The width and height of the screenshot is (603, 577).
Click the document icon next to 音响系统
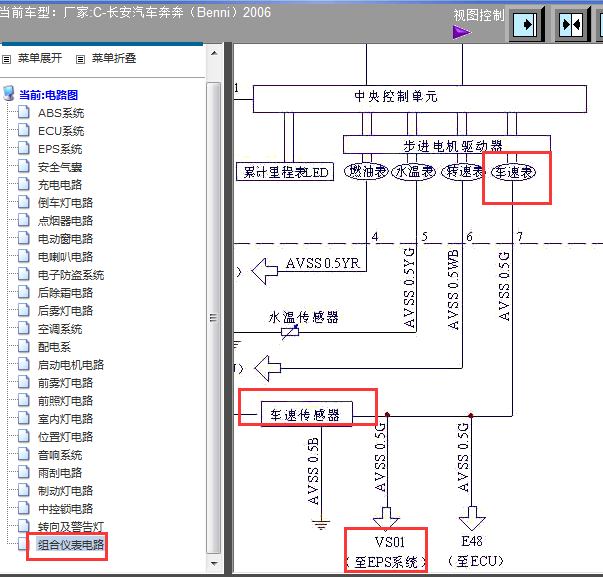click(24, 454)
